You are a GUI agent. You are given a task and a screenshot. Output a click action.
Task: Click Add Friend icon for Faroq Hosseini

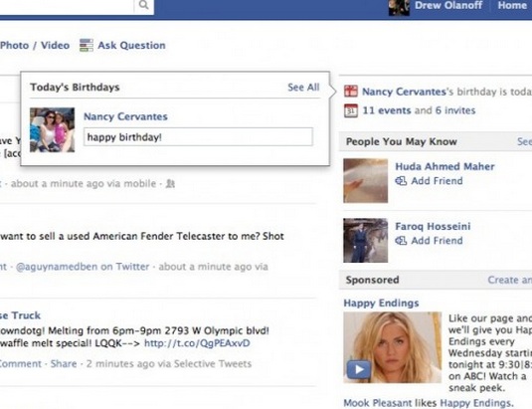(401, 241)
